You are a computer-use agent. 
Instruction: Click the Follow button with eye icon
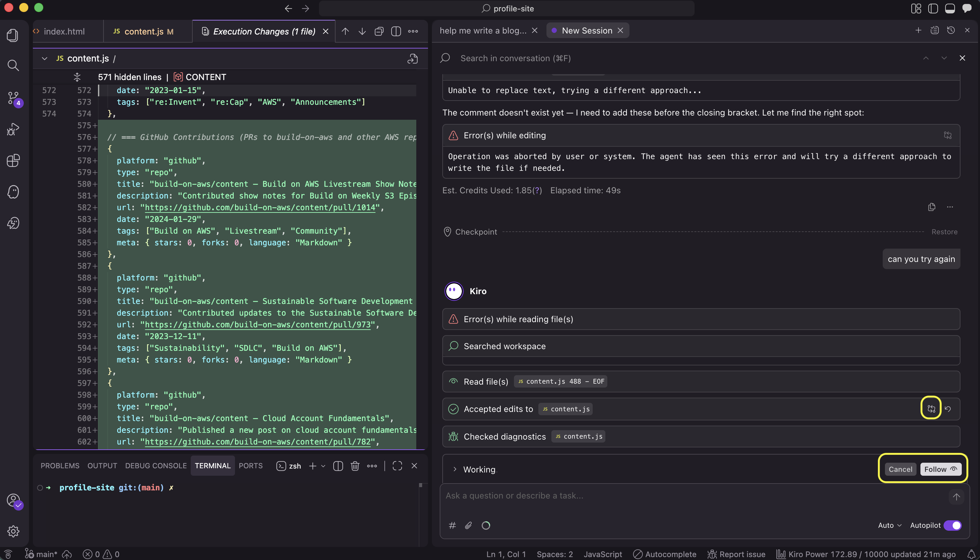point(941,469)
